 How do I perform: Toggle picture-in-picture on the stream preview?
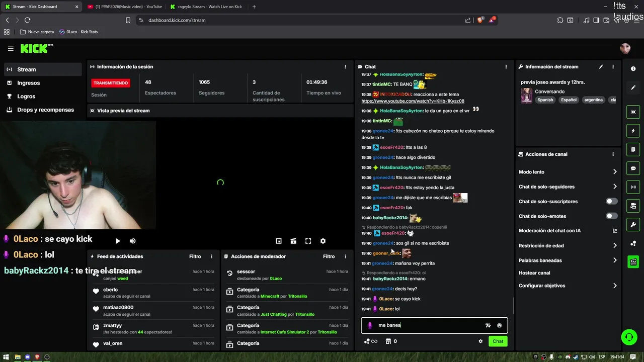point(279,241)
